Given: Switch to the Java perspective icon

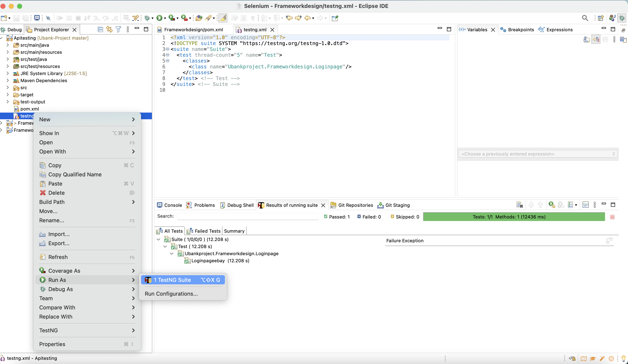Looking at the screenshot, I should click(612, 18).
